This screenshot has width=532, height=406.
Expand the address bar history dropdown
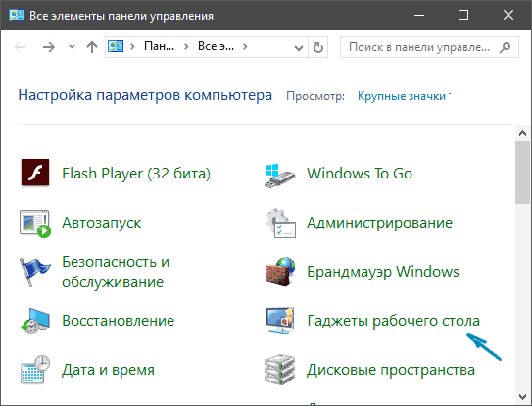[x=299, y=48]
